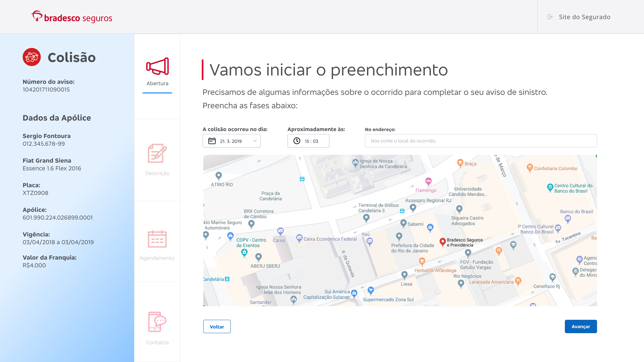Focus the address input field
Screen dimensions: 644x362
tap(481, 141)
